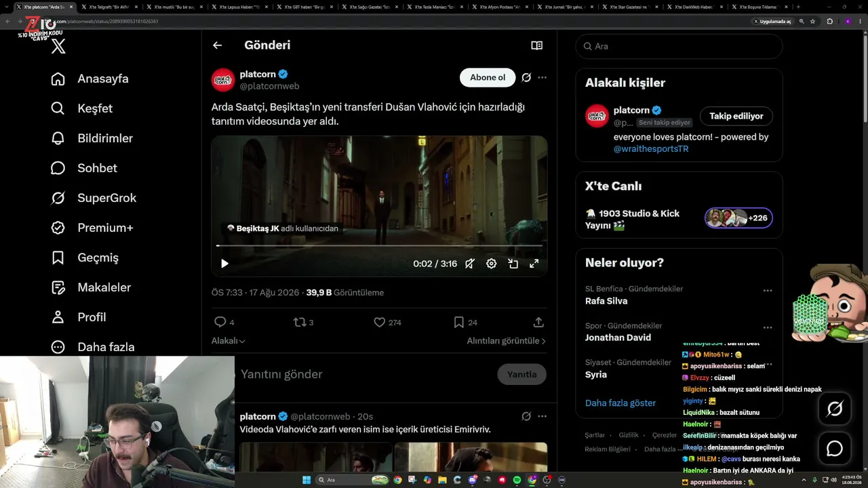Click the share icon on the post
The image size is (868, 488).
538,322
